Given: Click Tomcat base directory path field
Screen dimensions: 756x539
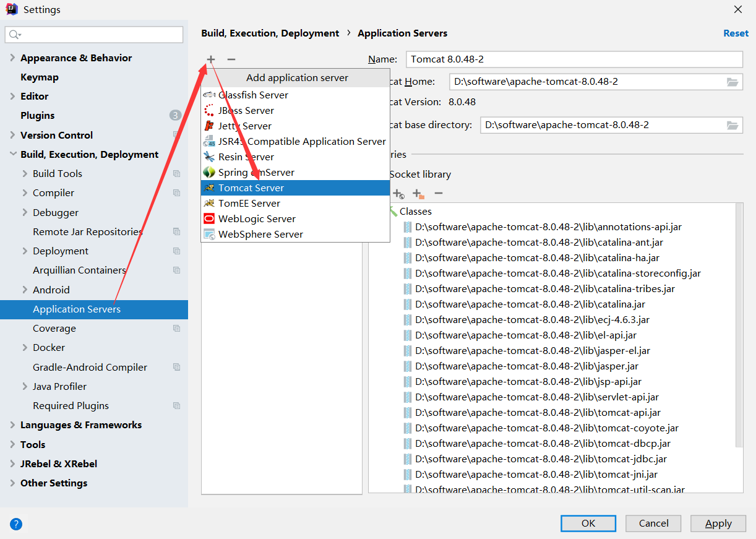Looking at the screenshot, I should point(611,125).
